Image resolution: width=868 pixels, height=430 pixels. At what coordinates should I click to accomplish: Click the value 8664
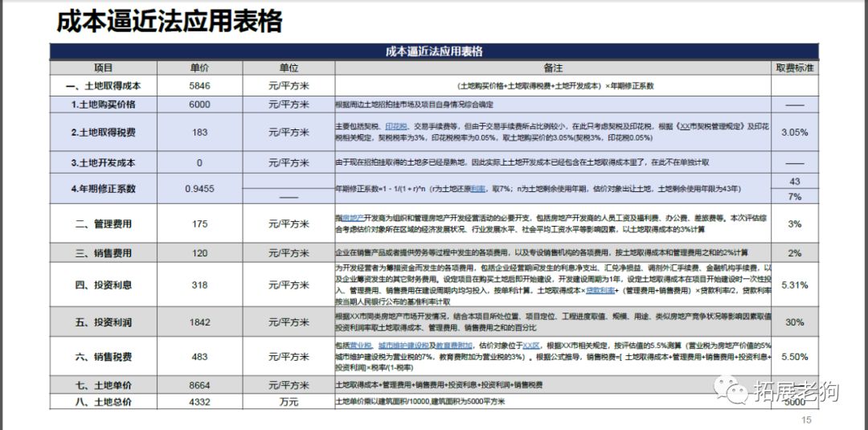[200, 385]
